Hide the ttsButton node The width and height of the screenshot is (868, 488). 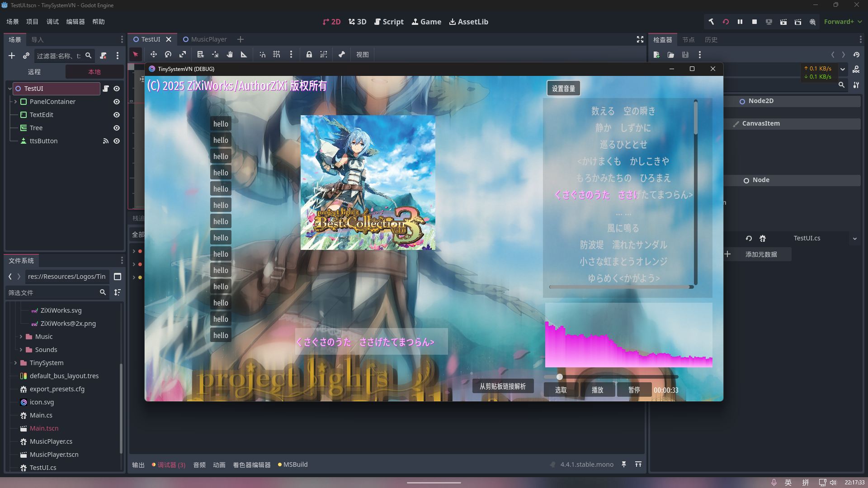coord(117,141)
